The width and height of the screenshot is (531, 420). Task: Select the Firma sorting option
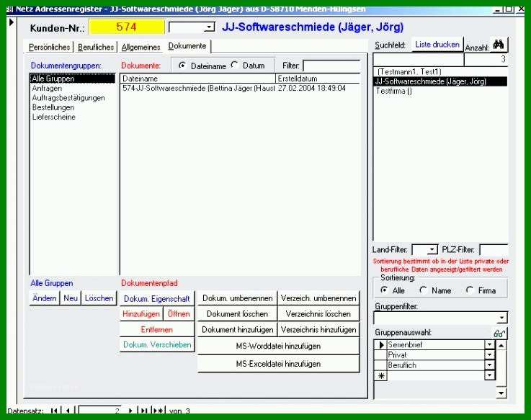pos(469,290)
